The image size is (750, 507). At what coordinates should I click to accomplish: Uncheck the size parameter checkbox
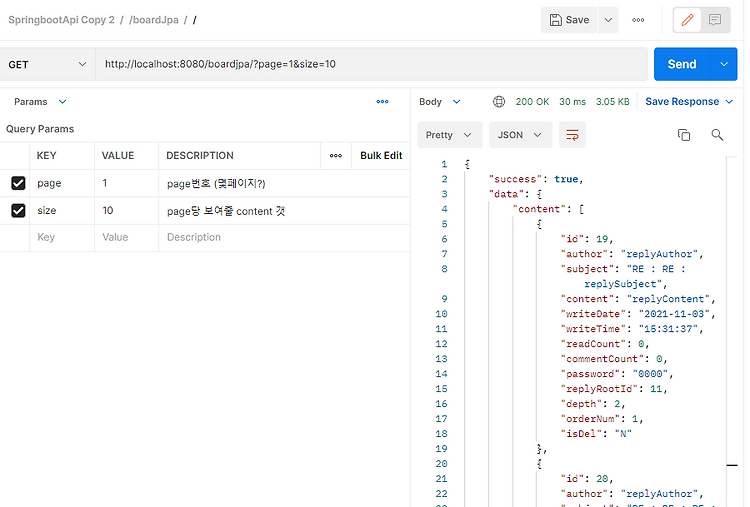coord(18,210)
